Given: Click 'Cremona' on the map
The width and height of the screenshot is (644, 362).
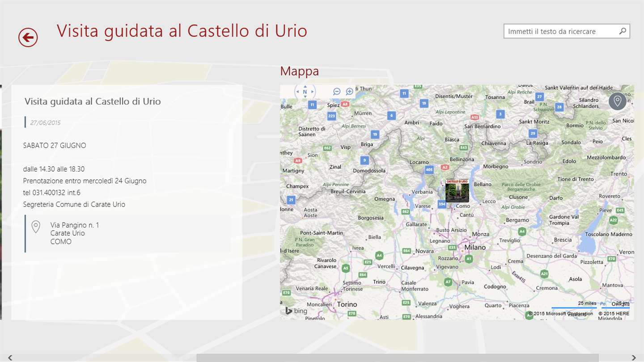Looking at the screenshot, I should pyautogui.click(x=547, y=288).
